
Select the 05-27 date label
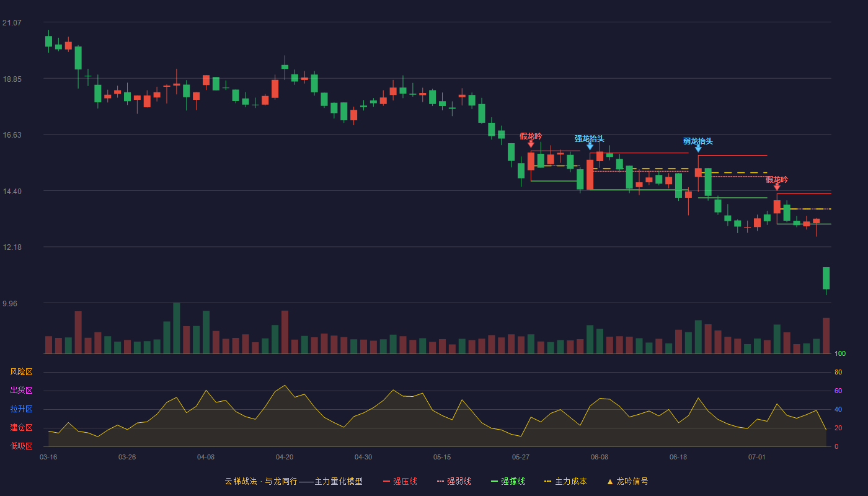coord(521,457)
